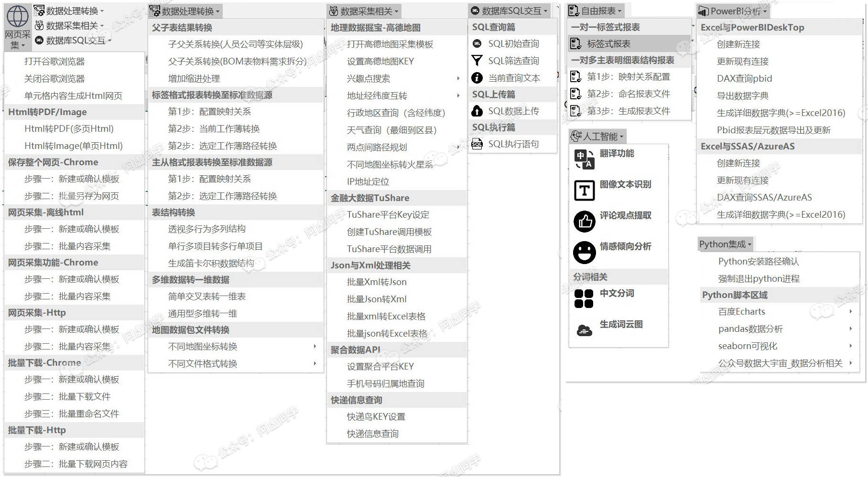The height and width of the screenshot is (477, 868).
Task: Expand the 百度Echarts submenu arrow
Action: pos(850,311)
